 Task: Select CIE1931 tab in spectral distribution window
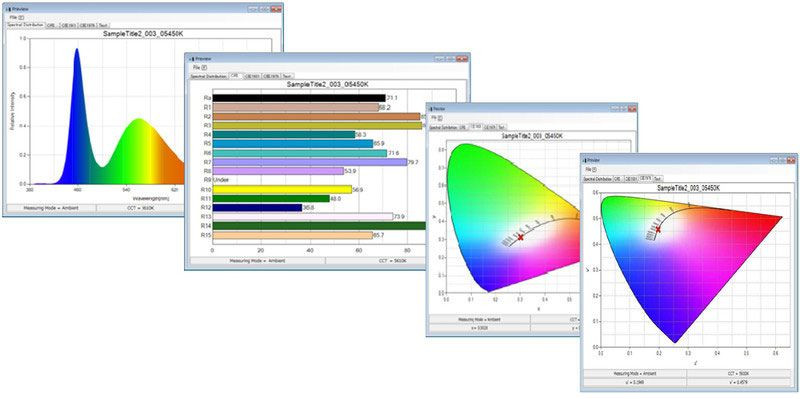(68, 24)
